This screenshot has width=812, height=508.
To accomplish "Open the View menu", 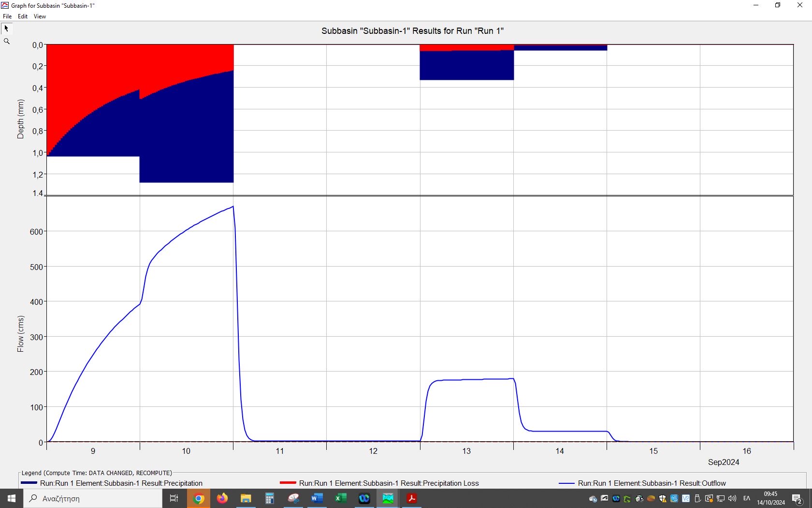I will [40, 16].
